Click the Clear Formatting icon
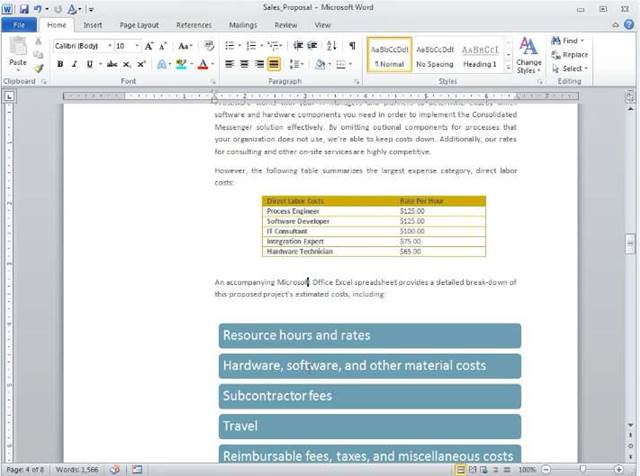Viewport: 640px width, 476px height. (209, 46)
